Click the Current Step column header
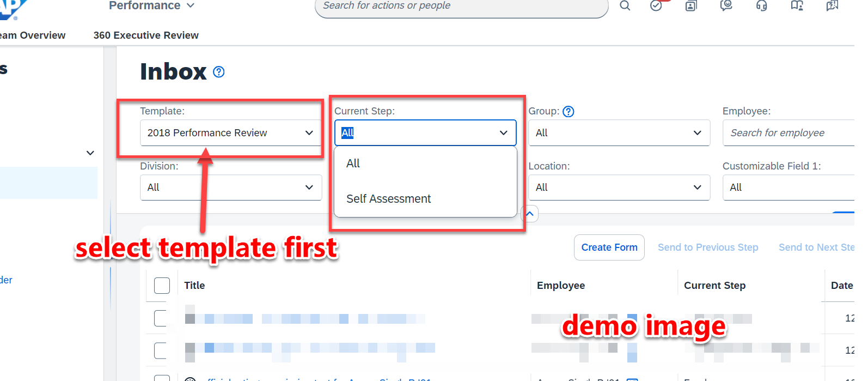The image size is (868, 381). (x=715, y=286)
